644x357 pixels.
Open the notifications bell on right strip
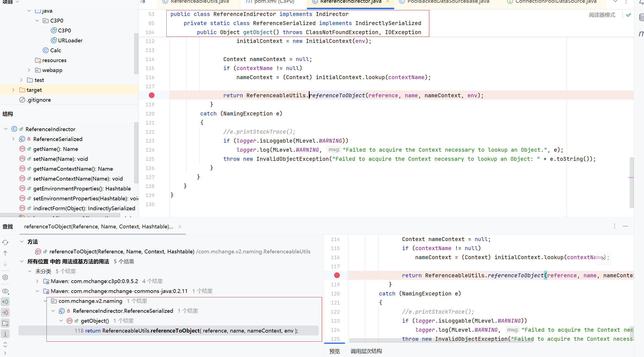pos(641,2)
